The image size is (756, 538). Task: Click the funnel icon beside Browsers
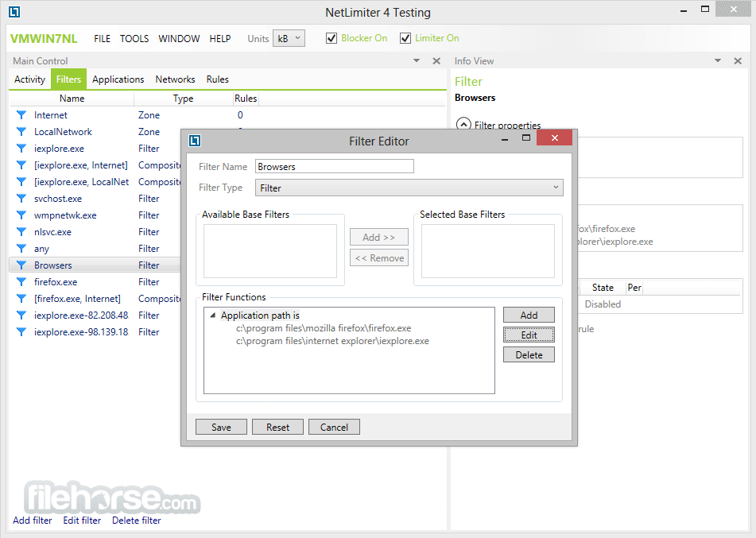[21, 265]
